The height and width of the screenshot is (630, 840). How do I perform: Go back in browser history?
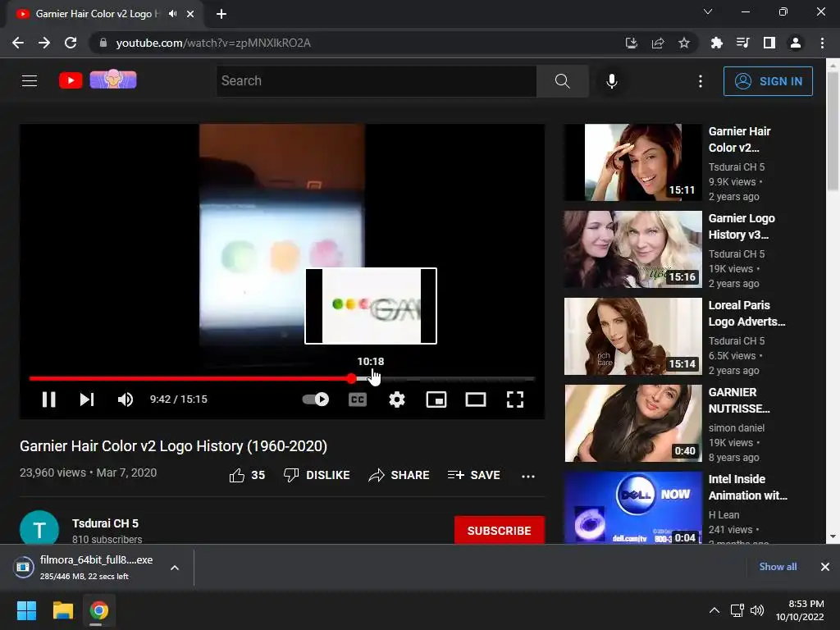point(18,43)
